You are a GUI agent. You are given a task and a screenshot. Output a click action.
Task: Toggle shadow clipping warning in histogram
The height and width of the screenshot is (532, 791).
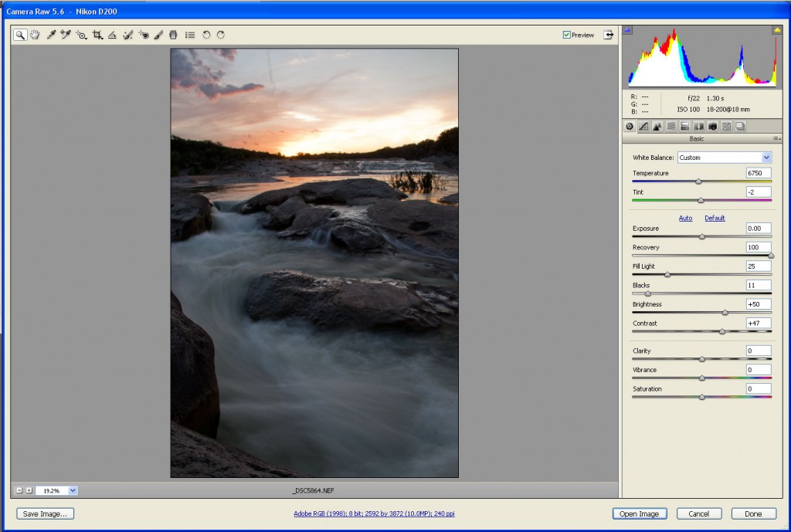627,30
